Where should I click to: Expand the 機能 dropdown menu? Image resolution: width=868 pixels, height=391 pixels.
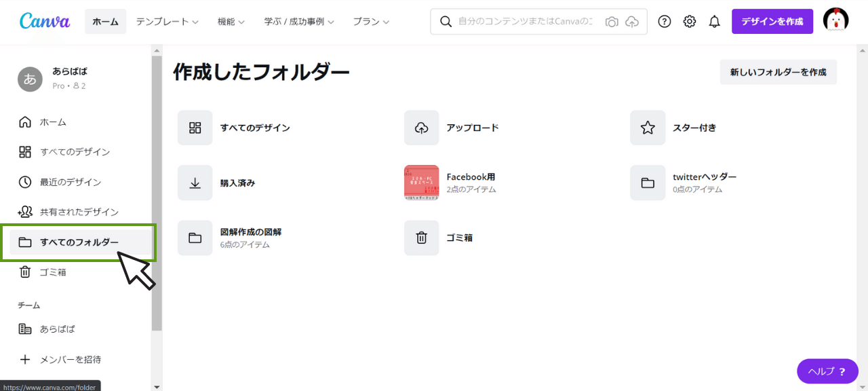click(x=231, y=22)
